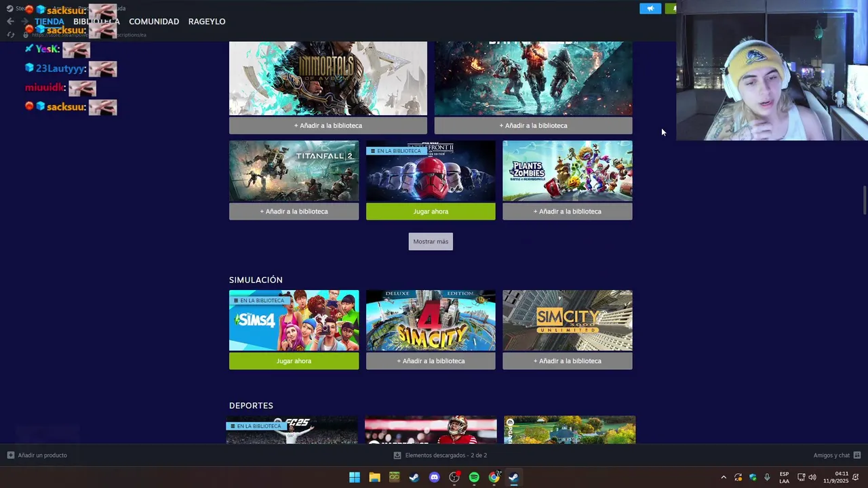This screenshot has height=488, width=868.
Task: Click the miuuidk chat username
Action: pyautogui.click(x=44, y=87)
